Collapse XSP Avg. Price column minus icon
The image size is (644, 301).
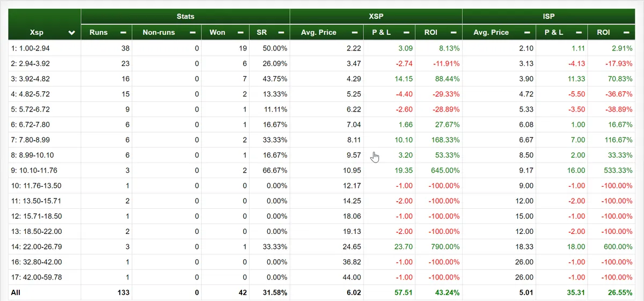click(x=355, y=33)
